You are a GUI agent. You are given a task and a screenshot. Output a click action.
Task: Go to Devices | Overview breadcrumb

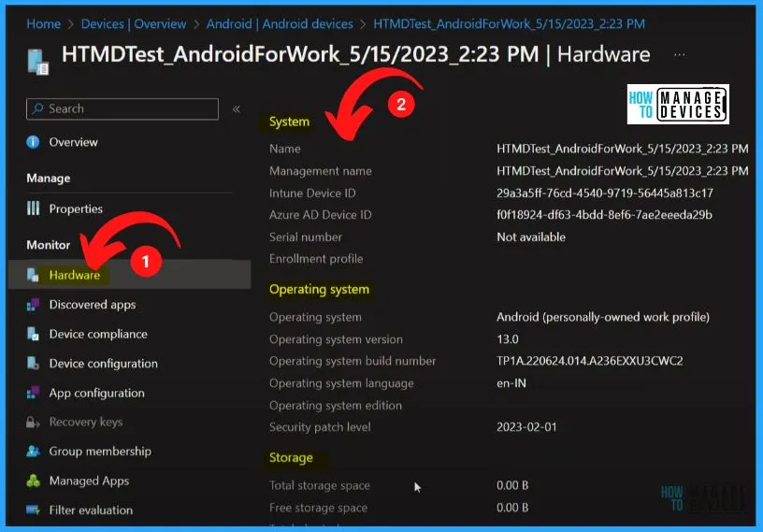(x=134, y=24)
